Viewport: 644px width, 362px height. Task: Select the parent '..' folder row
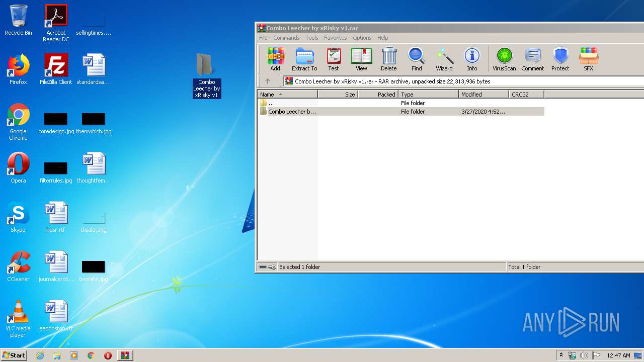click(x=401, y=103)
